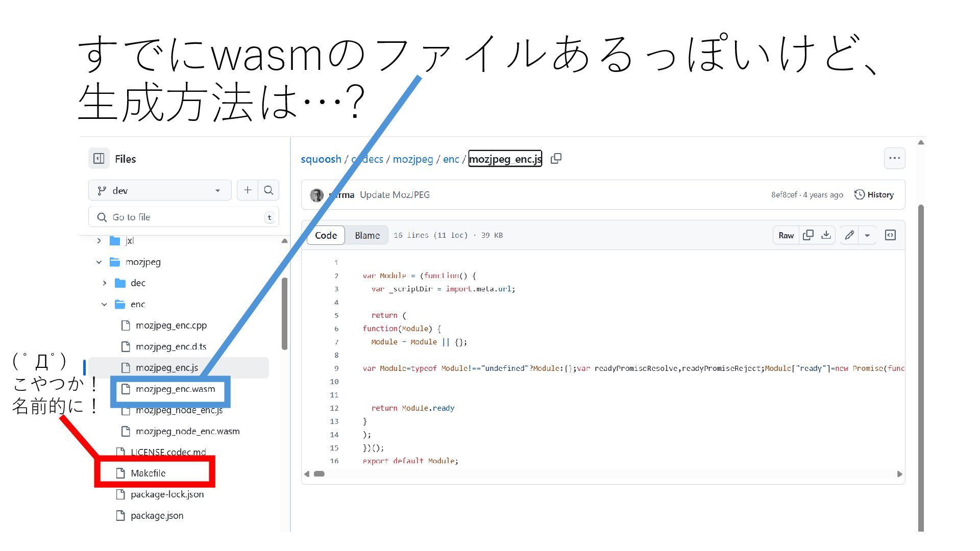This screenshot has height=551, width=980.
Task: Go to squoosh repository root breadcrumb
Action: [x=321, y=159]
